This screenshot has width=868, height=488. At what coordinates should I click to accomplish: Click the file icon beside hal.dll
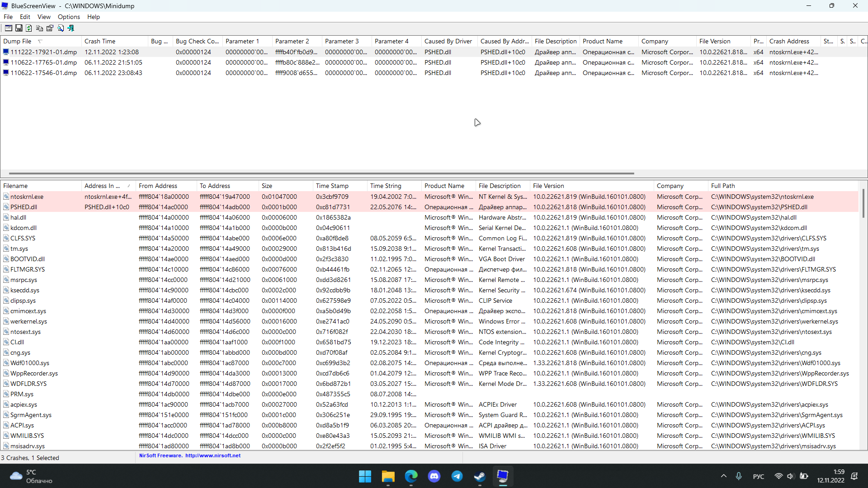coord(6,217)
